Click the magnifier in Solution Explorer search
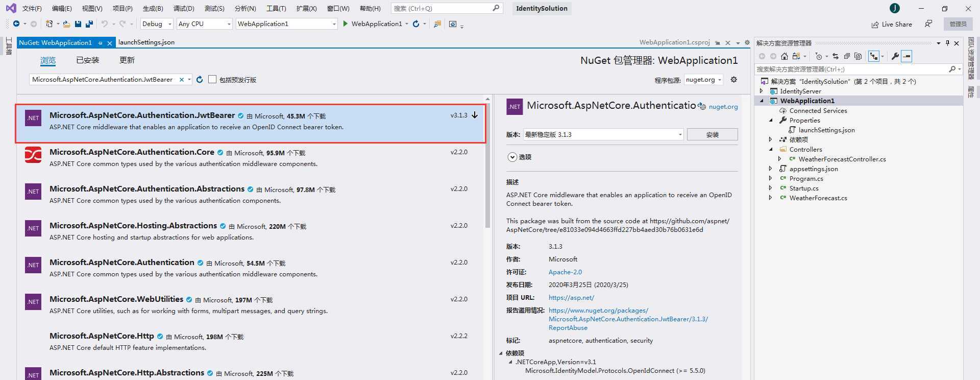 952,69
